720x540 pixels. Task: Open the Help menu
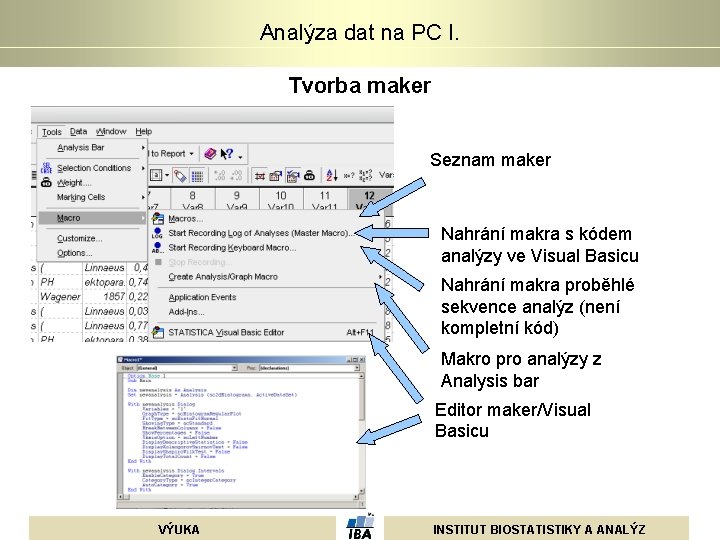tap(143, 131)
